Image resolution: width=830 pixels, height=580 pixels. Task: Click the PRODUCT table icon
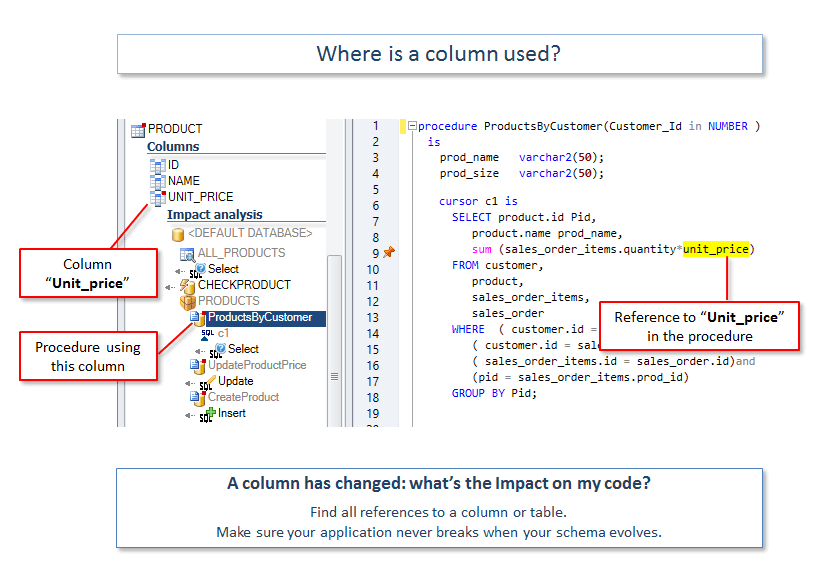pyautogui.click(x=138, y=130)
